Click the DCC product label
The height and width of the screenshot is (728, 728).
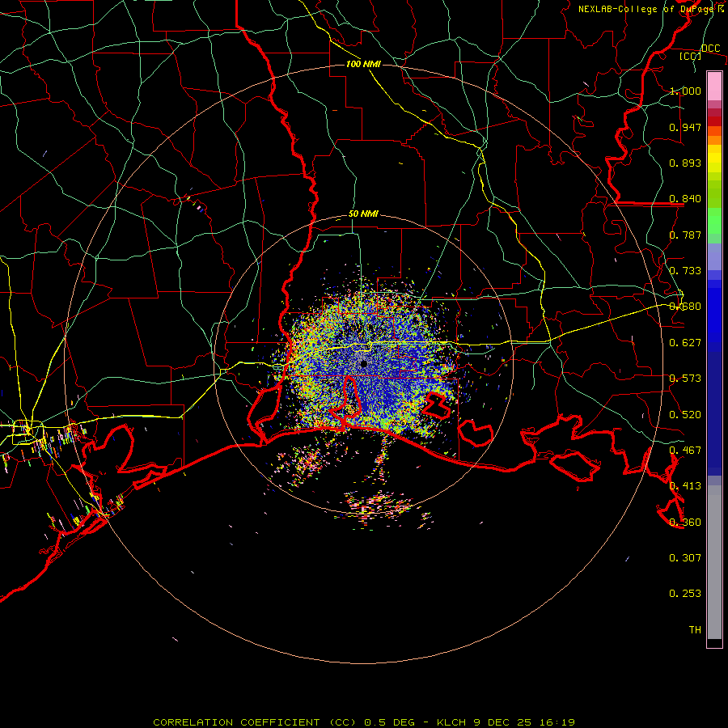click(x=710, y=49)
